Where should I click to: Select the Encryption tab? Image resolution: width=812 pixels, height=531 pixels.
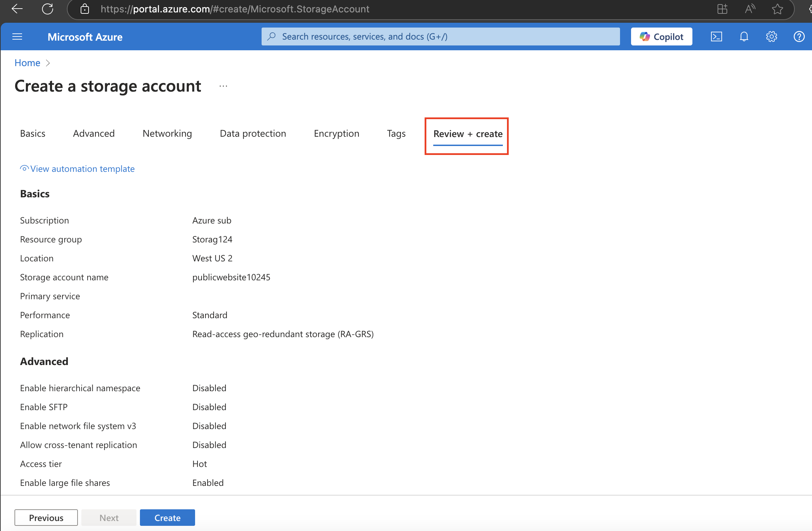[x=336, y=134]
